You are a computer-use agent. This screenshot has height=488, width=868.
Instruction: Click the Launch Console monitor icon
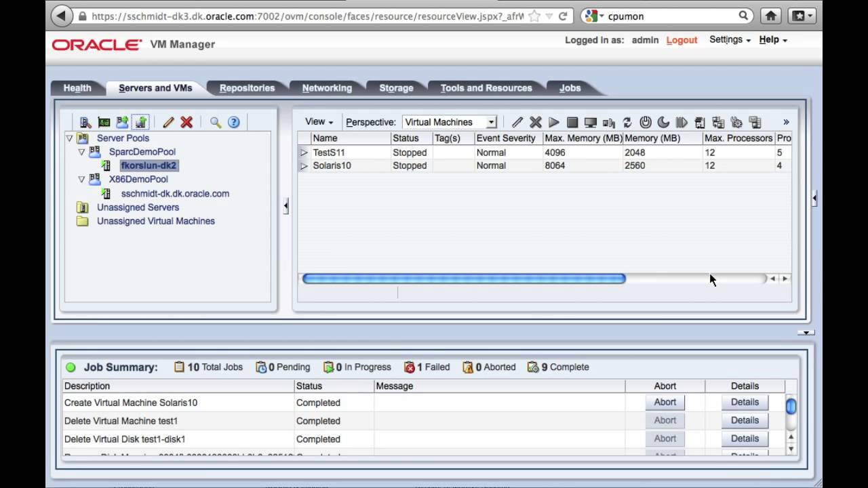click(x=591, y=122)
